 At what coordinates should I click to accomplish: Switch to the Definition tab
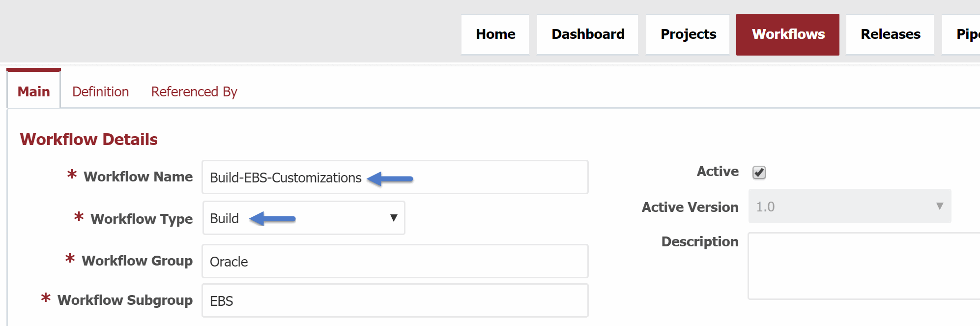(x=100, y=91)
